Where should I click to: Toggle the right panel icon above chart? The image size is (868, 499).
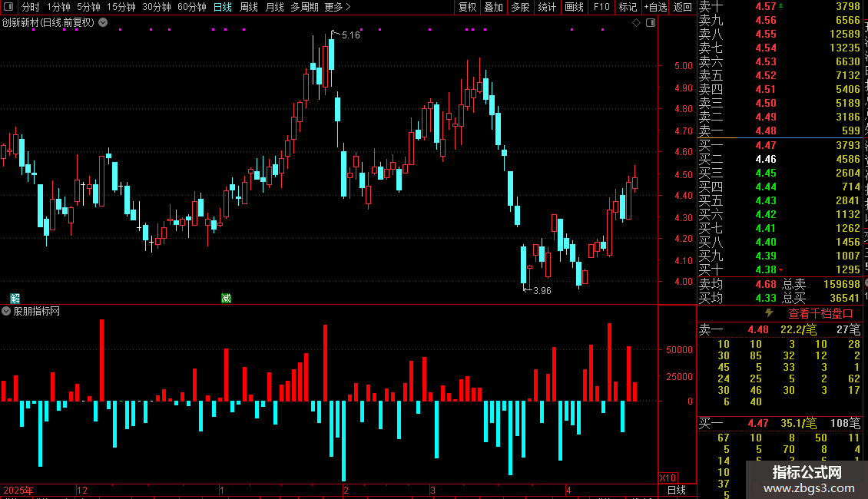coord(651,22)
